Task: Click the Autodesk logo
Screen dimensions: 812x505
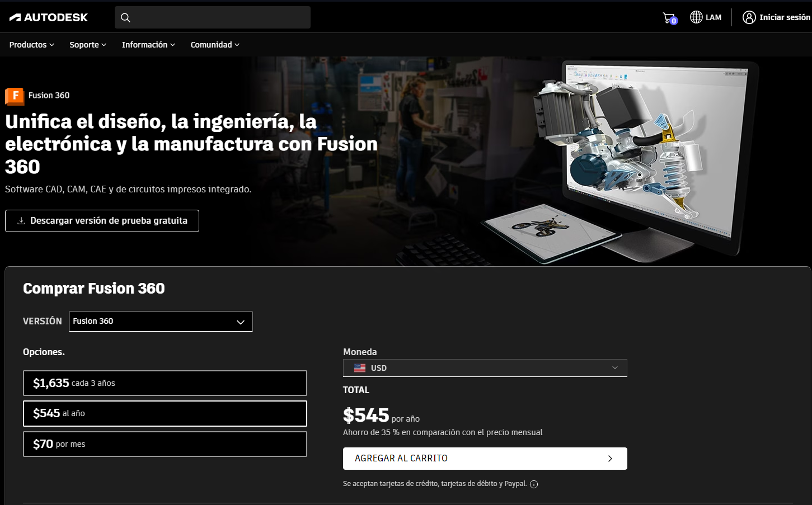Action: [x=49, y=17]
